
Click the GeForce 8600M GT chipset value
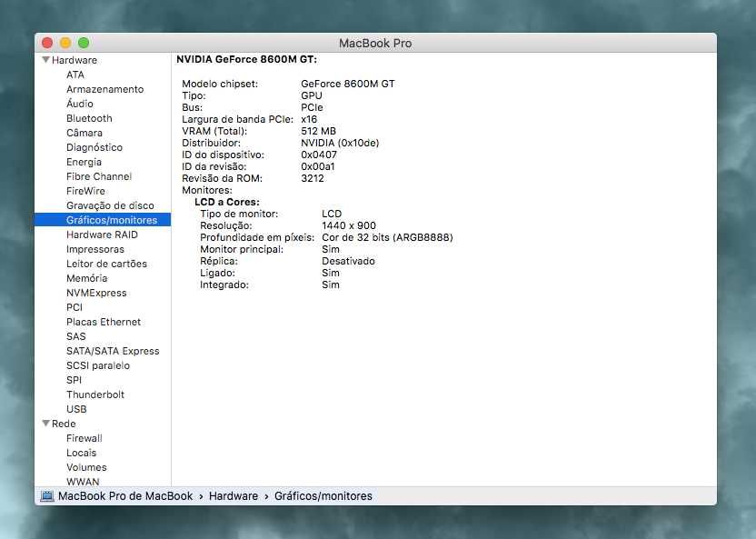348,84
